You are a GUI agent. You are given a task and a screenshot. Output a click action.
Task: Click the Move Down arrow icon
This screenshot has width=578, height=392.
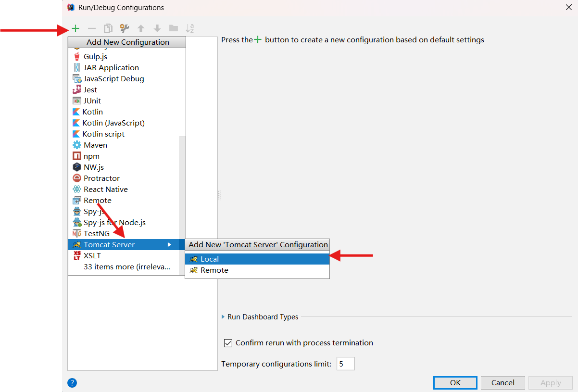click(x=157, y=28)
